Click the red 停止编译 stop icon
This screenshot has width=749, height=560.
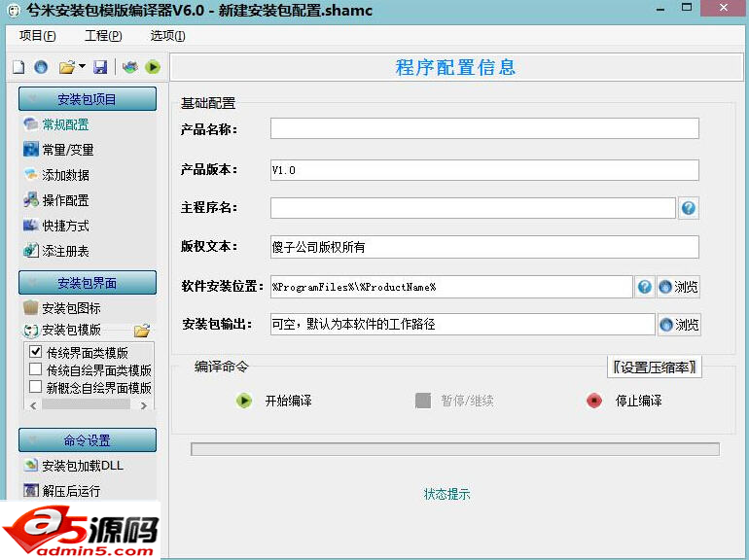[594, 400]
